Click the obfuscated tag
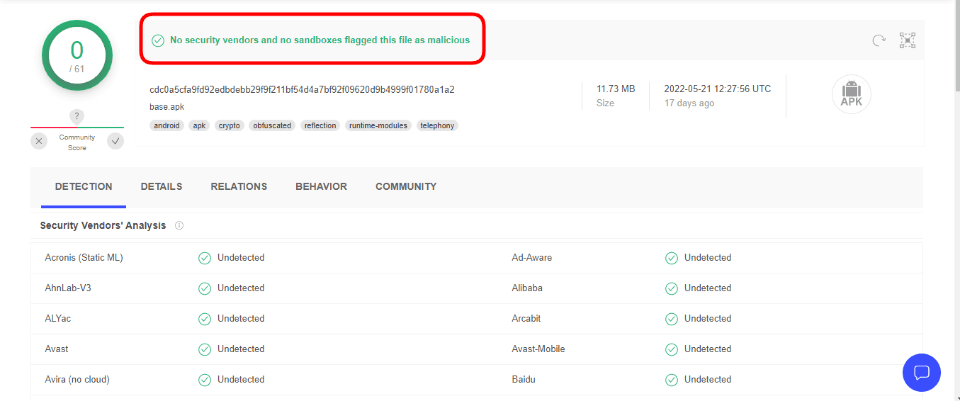 pos(272,126)
